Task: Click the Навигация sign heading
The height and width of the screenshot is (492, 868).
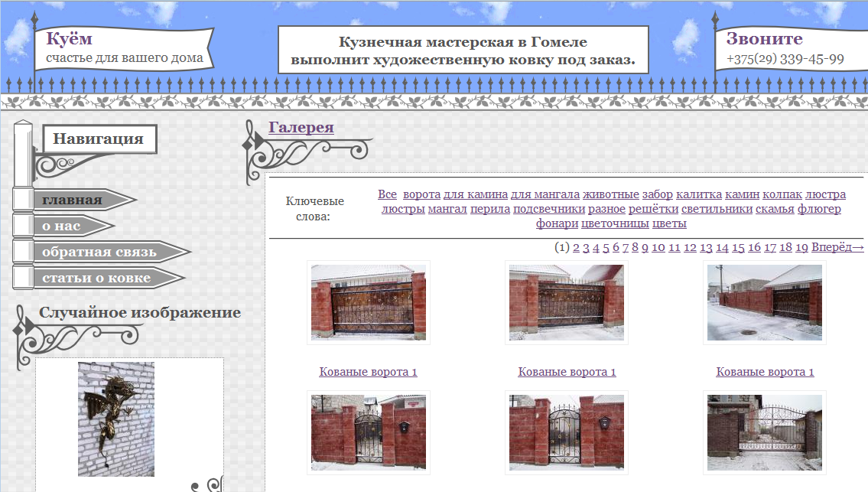Action: [x=99, y=138]
